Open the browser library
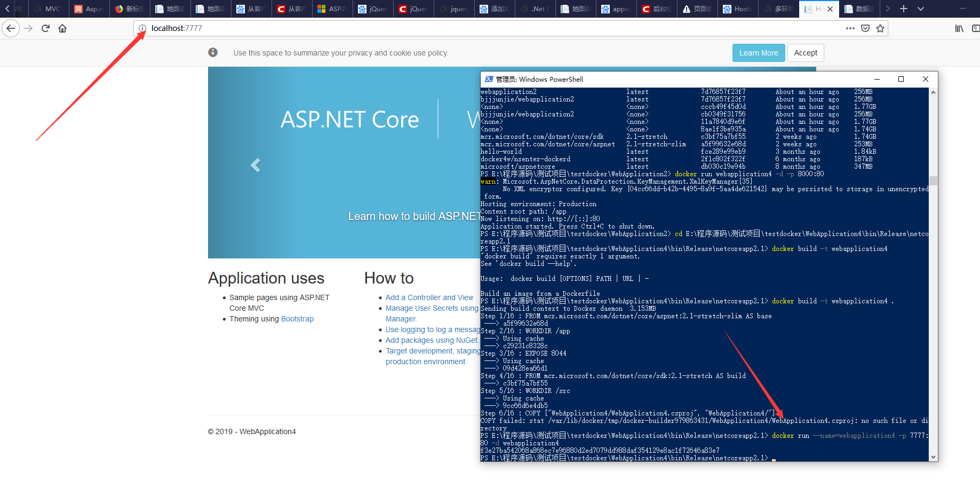The height and width of the screenshot is (495, 980). coord(959,28)
